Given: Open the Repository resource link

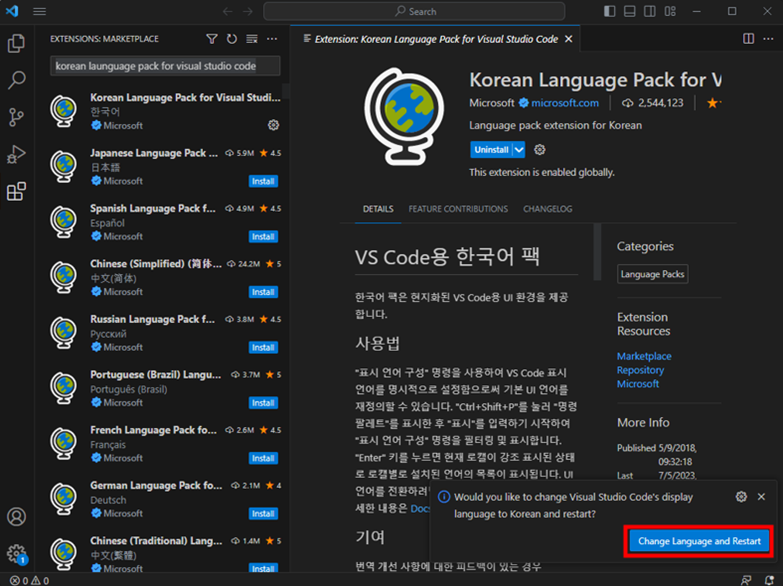Looking at the screenshot, I should point(640,370).
